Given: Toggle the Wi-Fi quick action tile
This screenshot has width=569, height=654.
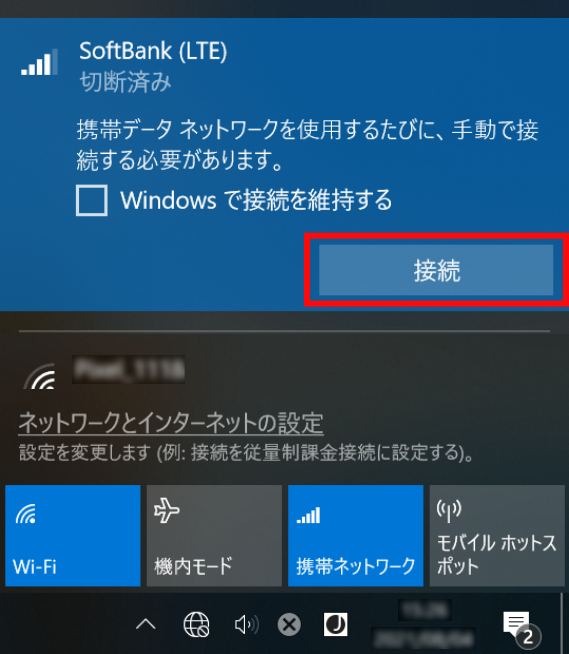Looking at the screenshot, I should pos(73,536).
